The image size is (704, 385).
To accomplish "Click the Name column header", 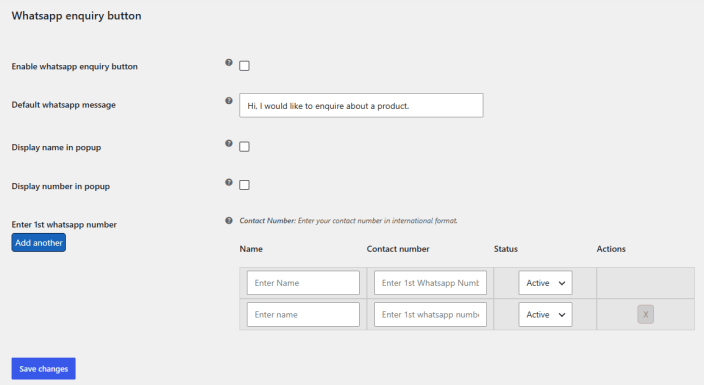I will [x=251, y=249].
